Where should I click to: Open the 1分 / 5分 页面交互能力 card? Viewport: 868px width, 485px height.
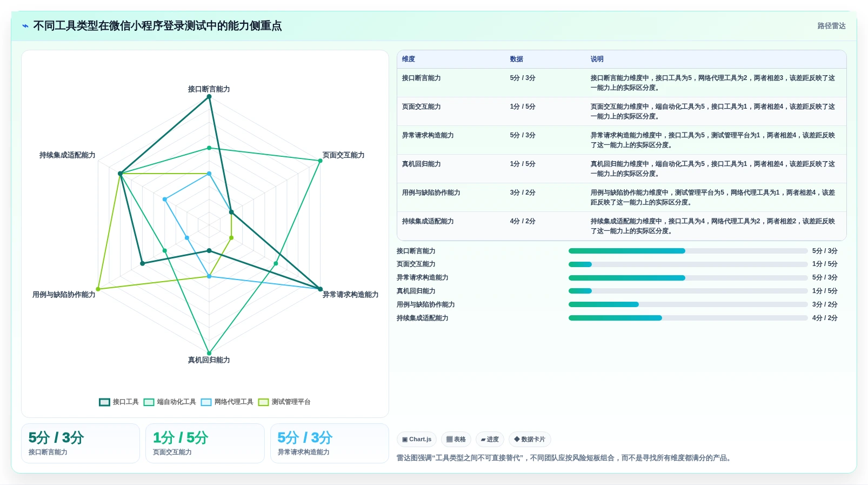[205, 443]
